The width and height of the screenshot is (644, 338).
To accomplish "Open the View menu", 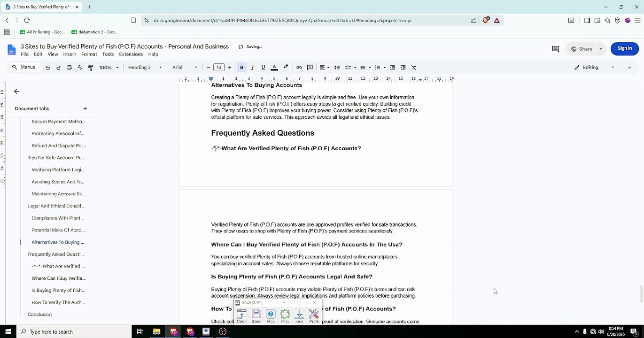I will (x=53, y=54).
